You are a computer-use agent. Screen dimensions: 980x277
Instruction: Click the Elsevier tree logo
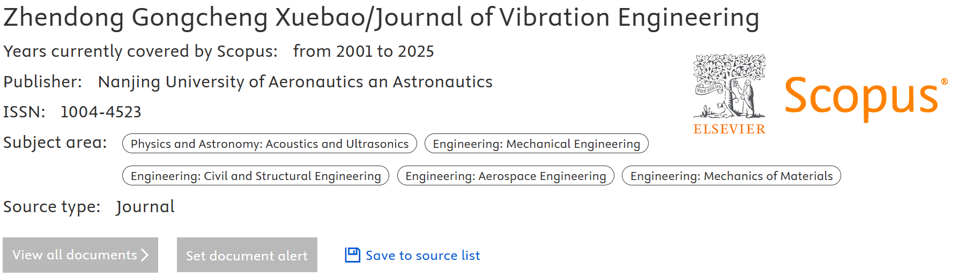[x=729, y=86]
